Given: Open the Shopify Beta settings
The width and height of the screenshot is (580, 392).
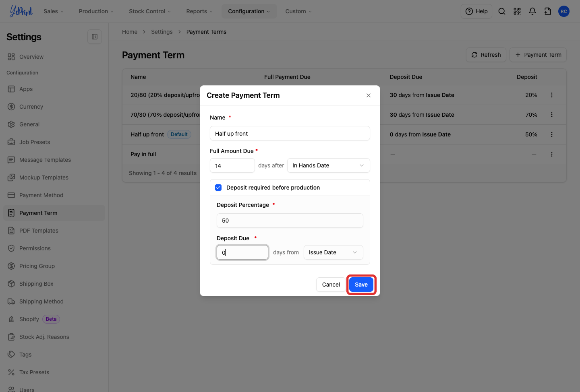Looking at the screenshot, I should 54,319.
